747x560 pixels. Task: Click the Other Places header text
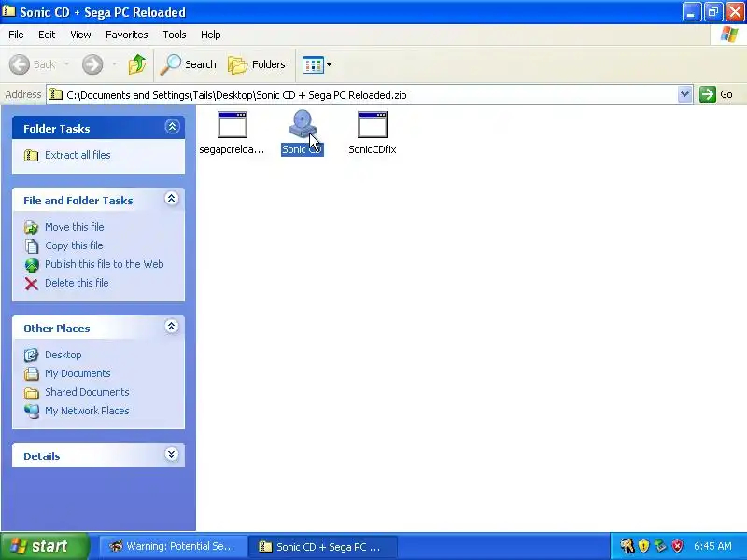click(x=57, y=329)
